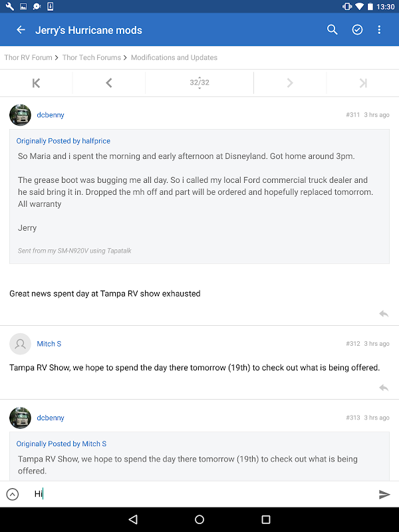Screen dimensions: 399x532
Task: Go to Thor Tech Forums breadcrumb
Action: [x=92, y=58]
